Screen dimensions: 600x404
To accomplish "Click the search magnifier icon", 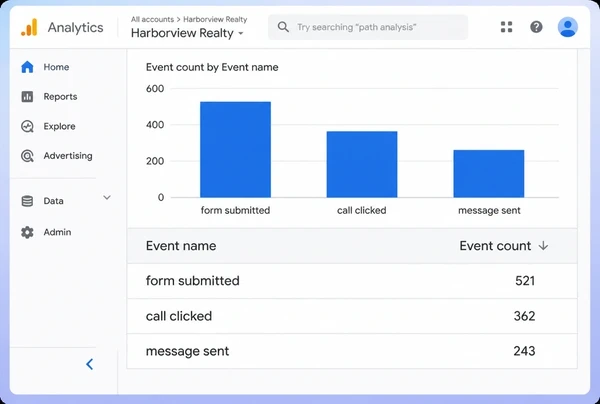I will pyautogui.click(x=283, y=27).
